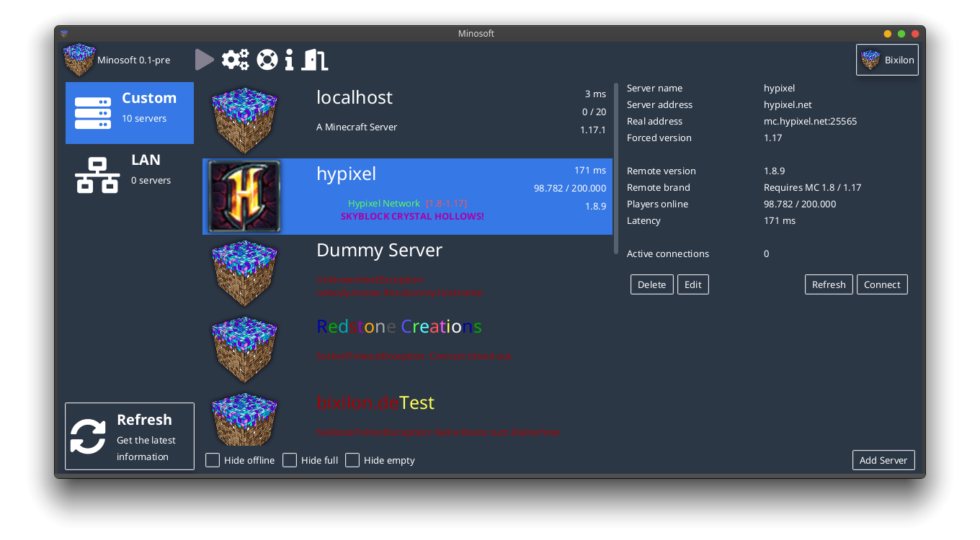980x540 pixels.
Task: Click the Requires MC 1.8 / 1.17 value
Action: [x=813, y=188]
